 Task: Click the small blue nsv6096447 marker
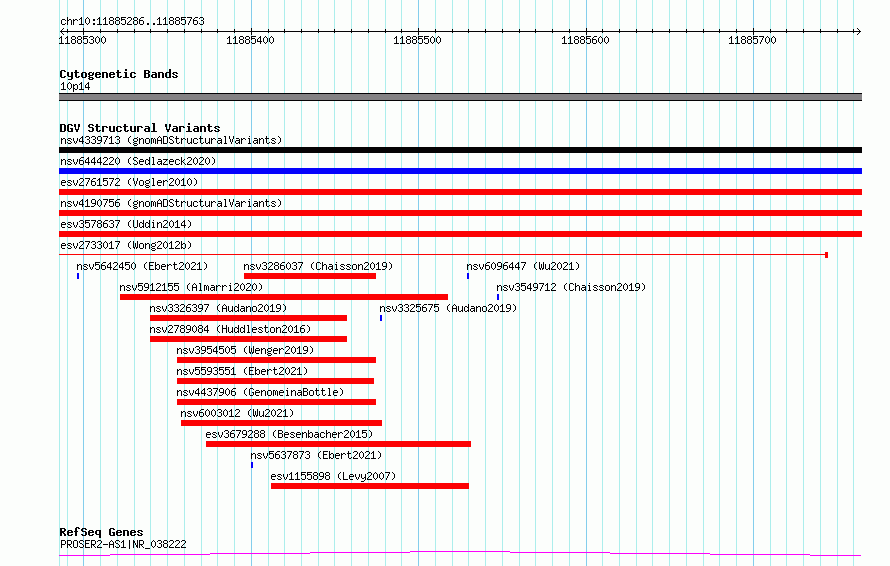468,276
